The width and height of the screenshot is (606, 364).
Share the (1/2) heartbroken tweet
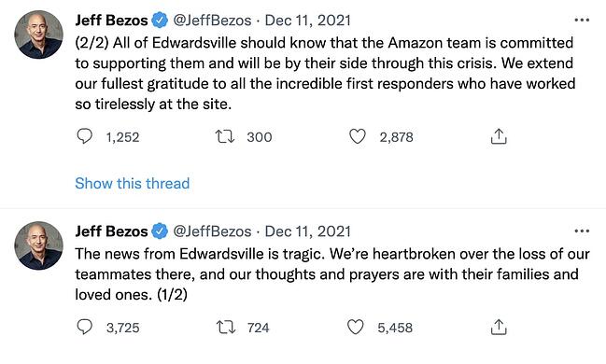pyautogui.click(x=499, y=328)
